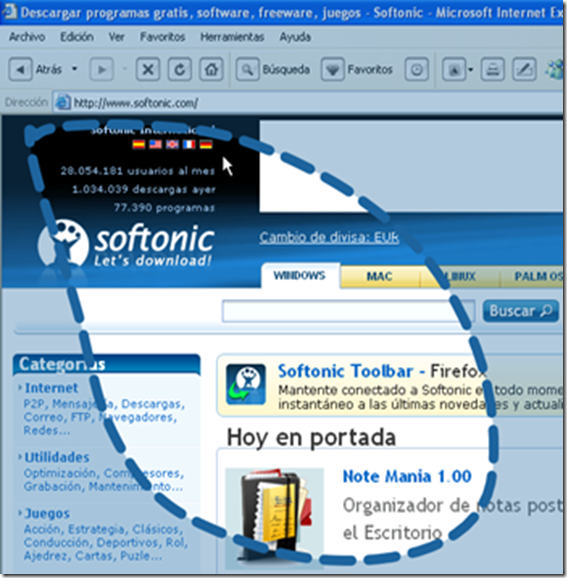
Task: Go to home page icon
Action: tap(211, 69)
